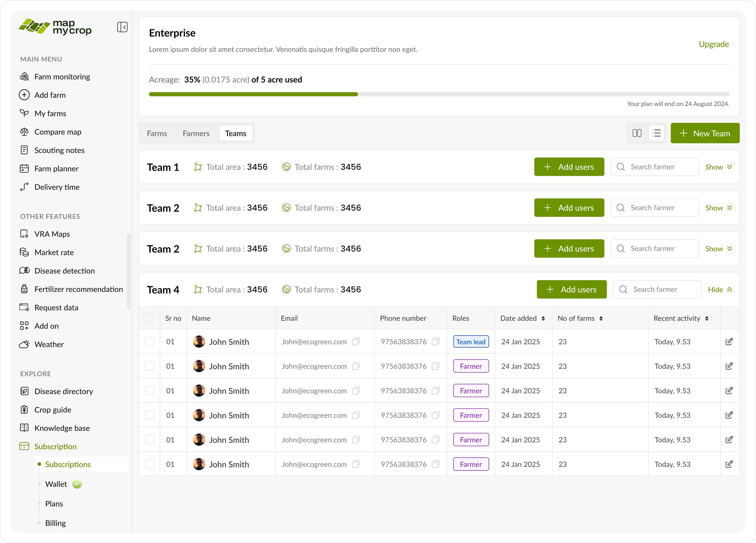
Task: Switch to list view icon
Action: click(656, 133)
